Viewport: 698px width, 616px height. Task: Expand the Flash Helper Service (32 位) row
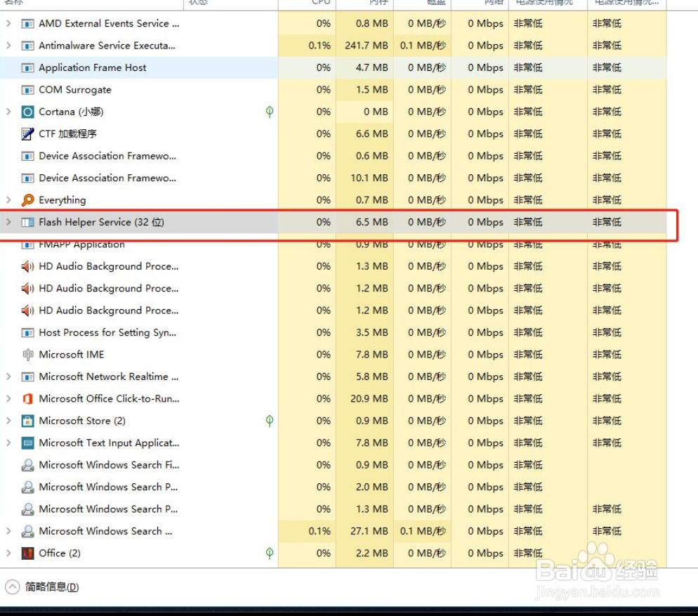click(x=8, y=222)
